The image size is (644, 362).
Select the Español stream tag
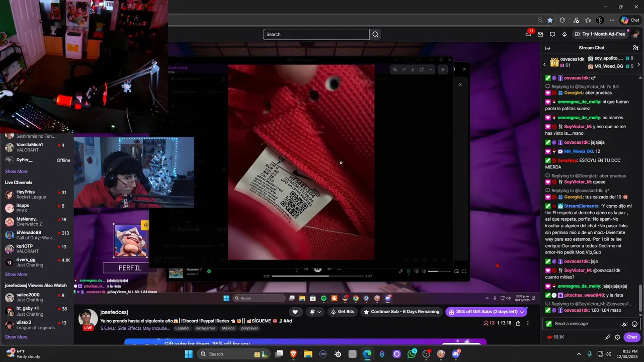click(x=182, y=328)
